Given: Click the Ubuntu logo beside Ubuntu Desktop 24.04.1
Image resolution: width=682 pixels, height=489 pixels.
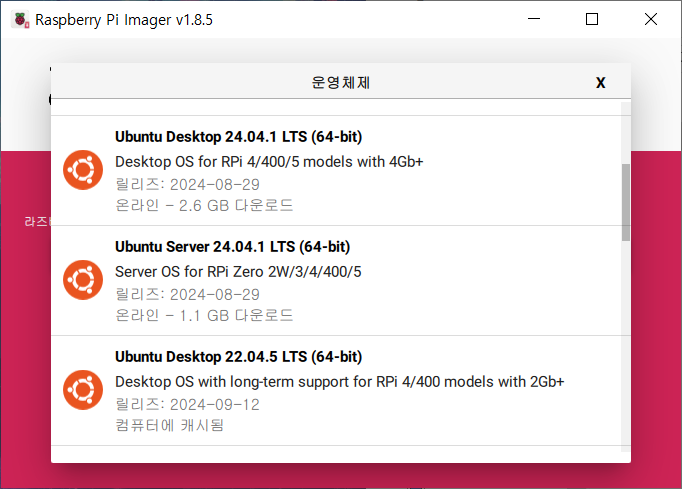Looking at the screenshot, I should [x=83, y=170].
